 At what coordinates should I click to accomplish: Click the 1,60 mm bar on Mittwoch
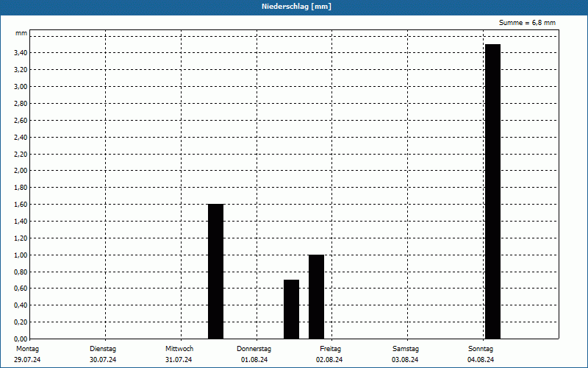point(215,272)
